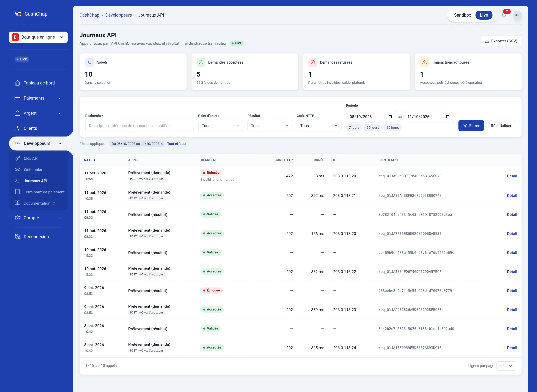
Task: Click Tout effacer link
Action: (x=177, y=144)
